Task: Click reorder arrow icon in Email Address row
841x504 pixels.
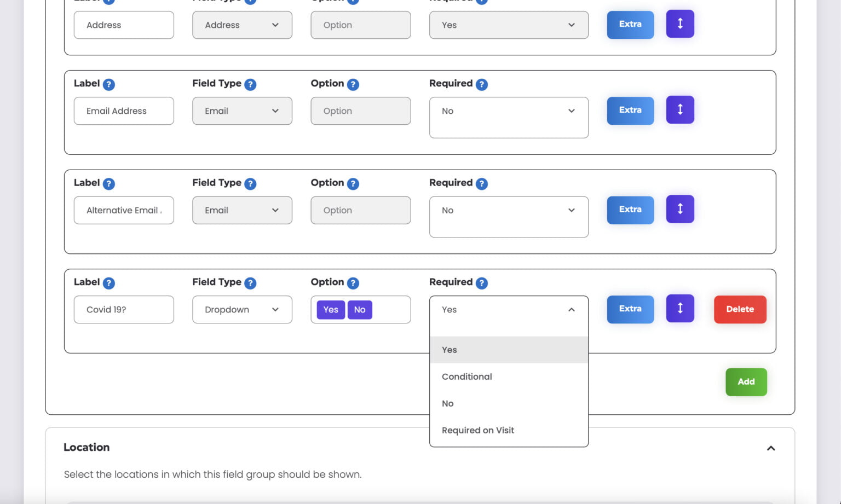Action: (x=680, y=109)
